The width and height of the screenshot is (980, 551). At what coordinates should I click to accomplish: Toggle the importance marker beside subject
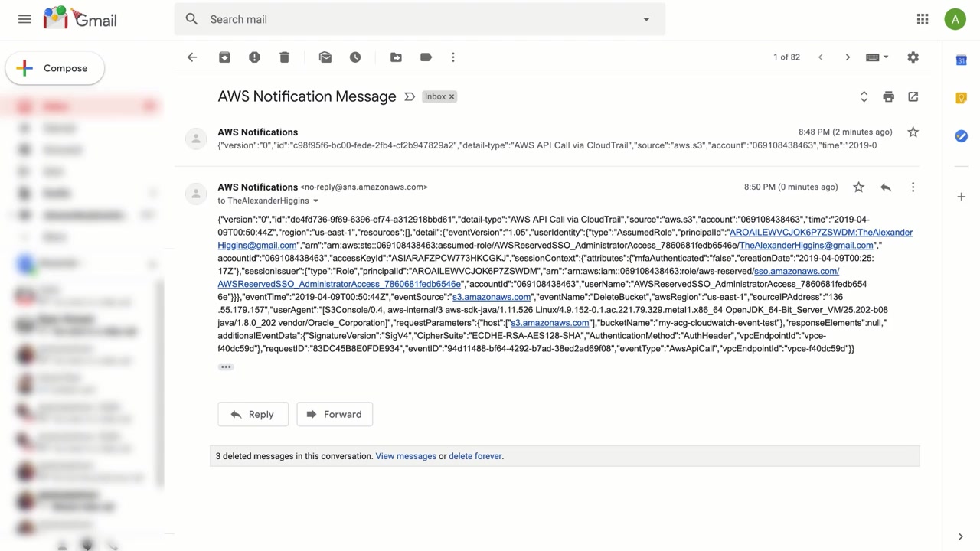tap(410, 96)
